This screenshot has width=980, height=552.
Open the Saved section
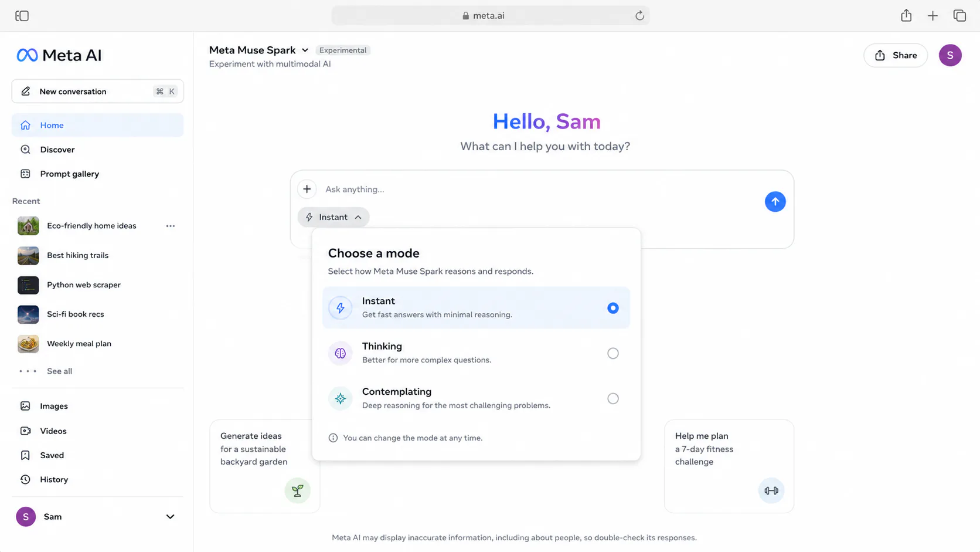(x=97, y=455)
